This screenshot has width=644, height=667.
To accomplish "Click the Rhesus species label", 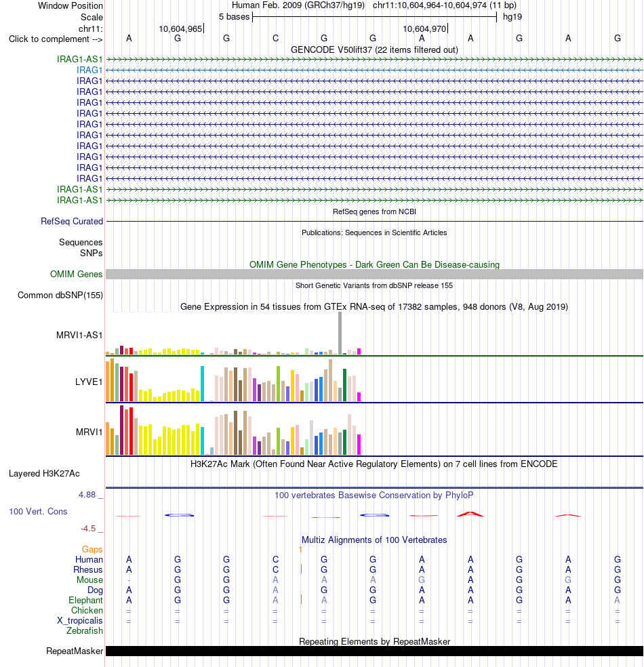I will pyautogui.click(x=88, y=569).
